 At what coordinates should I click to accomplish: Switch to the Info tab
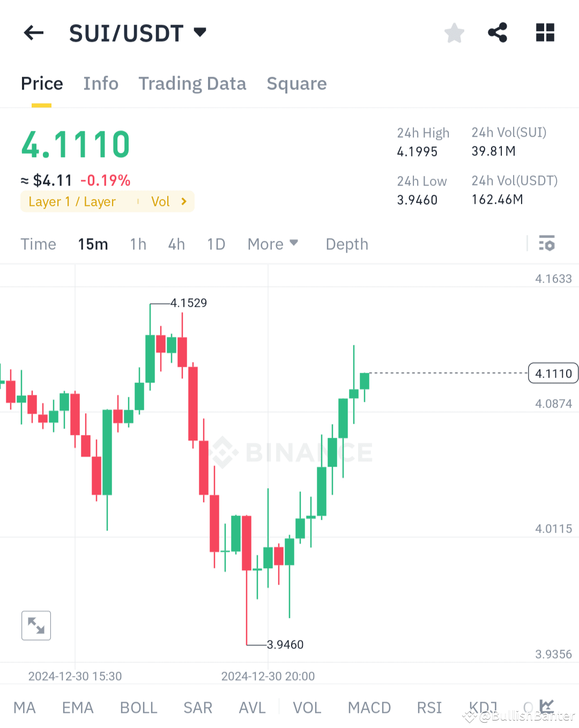point(101,84)
